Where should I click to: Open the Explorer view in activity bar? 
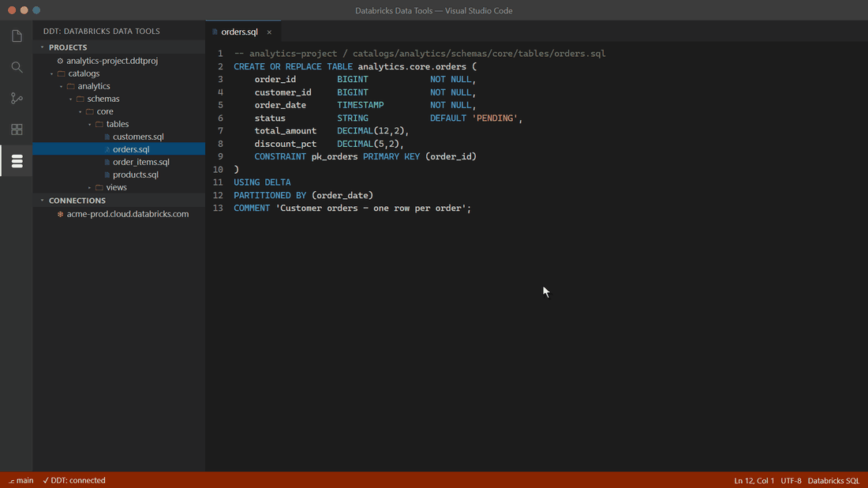(x=17, y=36)
